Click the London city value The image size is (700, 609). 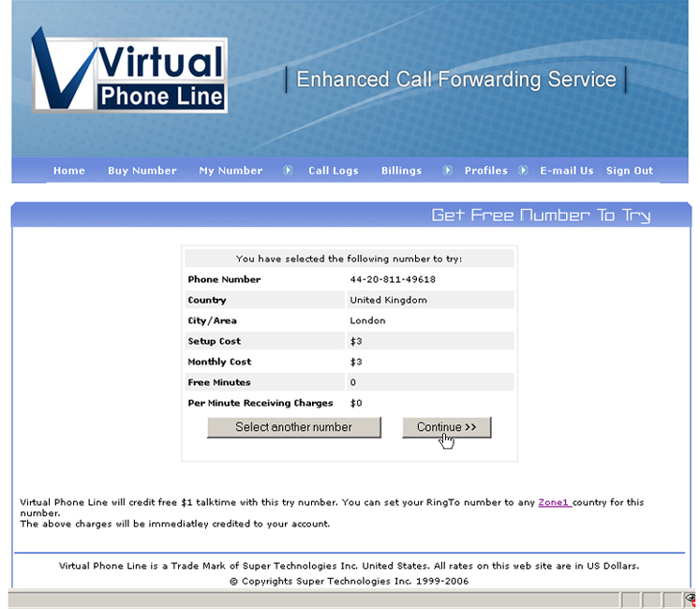pos(367,320)
